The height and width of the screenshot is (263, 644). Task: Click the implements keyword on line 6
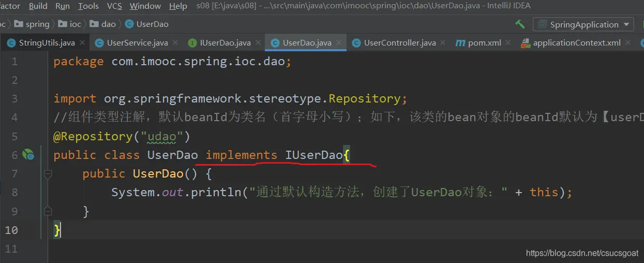point(242,155)
